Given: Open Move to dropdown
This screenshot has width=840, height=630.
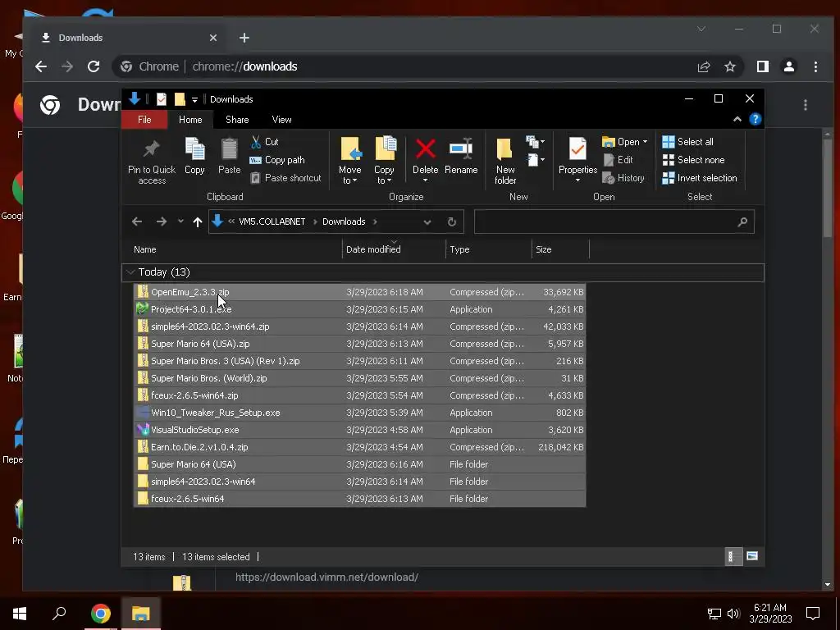Looking at the screenshot, I should tap(349, 161).
